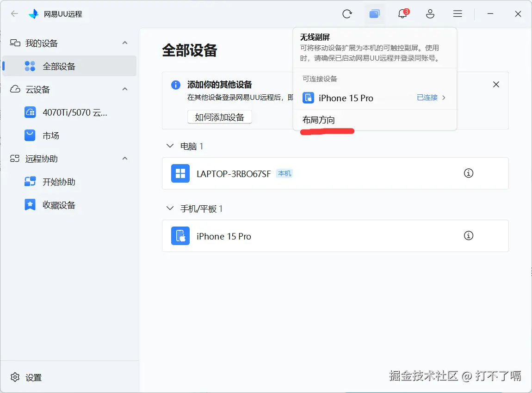Open the hamburger menu
This screenshot has height=393, width=532.
point(458,14)
